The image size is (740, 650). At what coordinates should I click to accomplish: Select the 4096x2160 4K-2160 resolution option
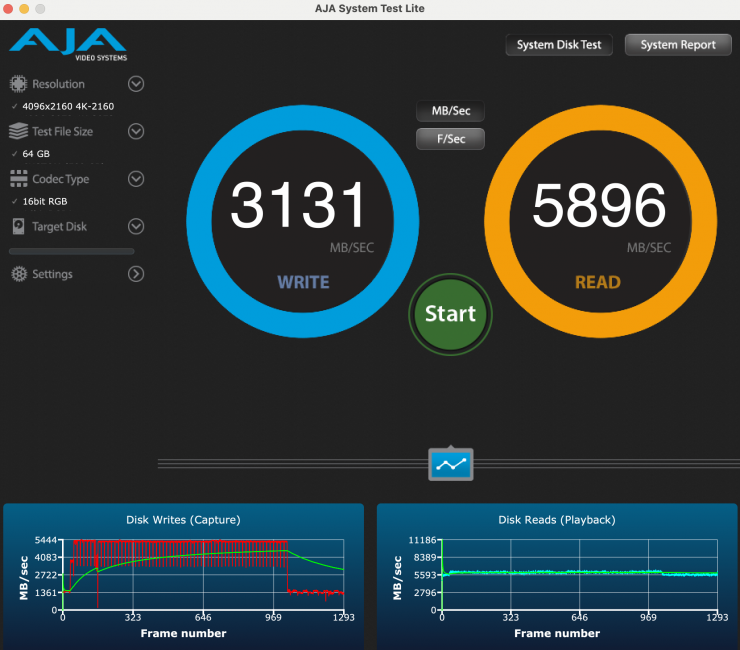click(x=68, y=106)
